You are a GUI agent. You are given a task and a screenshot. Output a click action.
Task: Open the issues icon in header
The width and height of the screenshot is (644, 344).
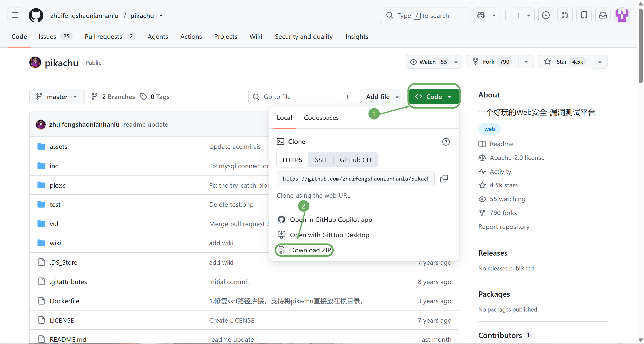[546, 15]
